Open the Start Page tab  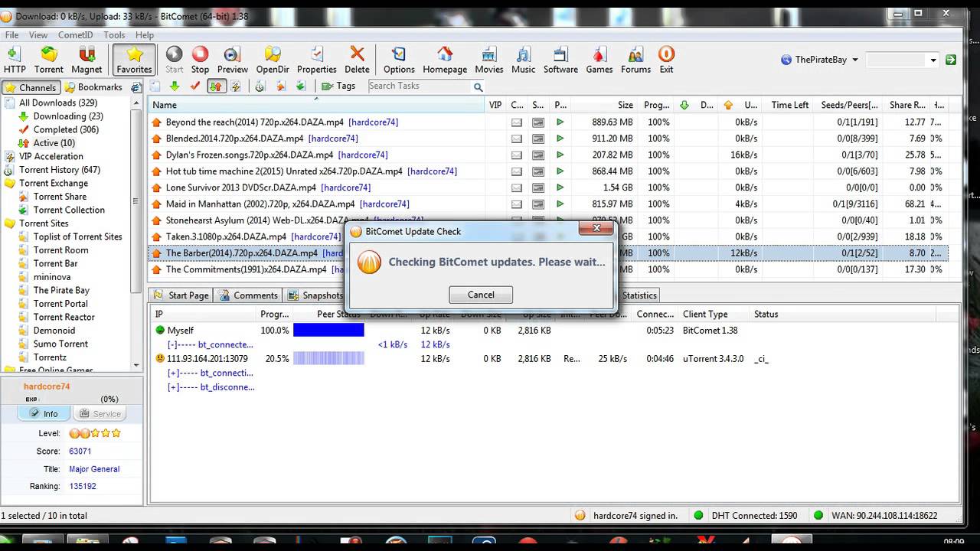point(181,295)
